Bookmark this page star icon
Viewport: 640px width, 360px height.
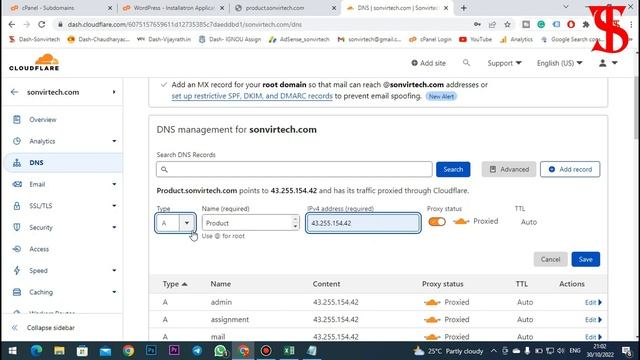coord(507,24)
